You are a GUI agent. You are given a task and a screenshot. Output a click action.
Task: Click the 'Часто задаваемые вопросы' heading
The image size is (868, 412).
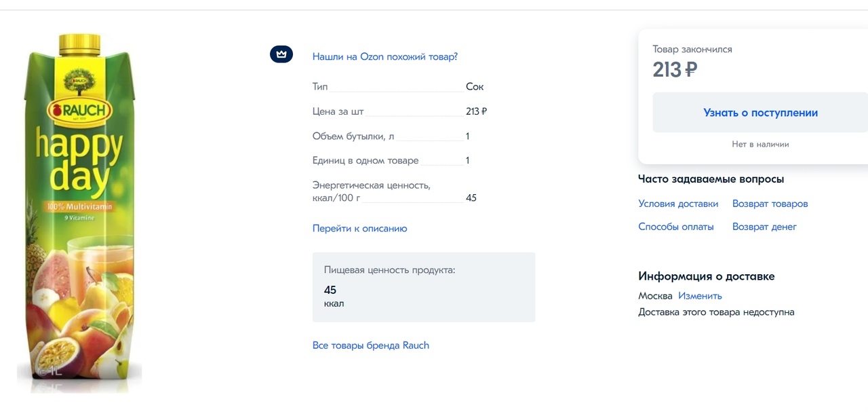click(x=711, y=179)
